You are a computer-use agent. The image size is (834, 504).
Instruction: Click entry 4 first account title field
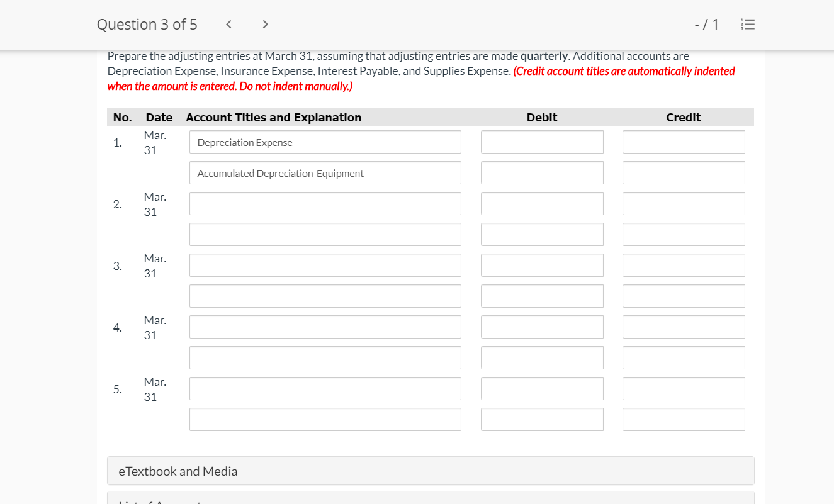325,327
